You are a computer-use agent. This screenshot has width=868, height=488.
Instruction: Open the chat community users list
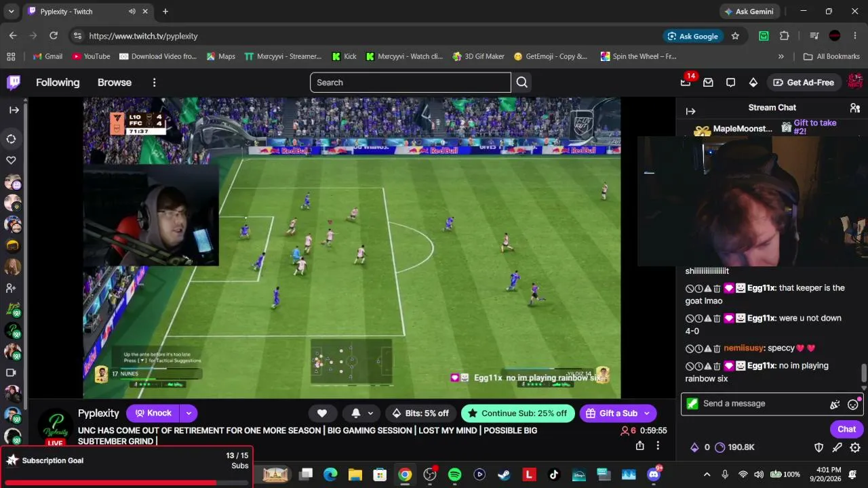tap(855, 108)
